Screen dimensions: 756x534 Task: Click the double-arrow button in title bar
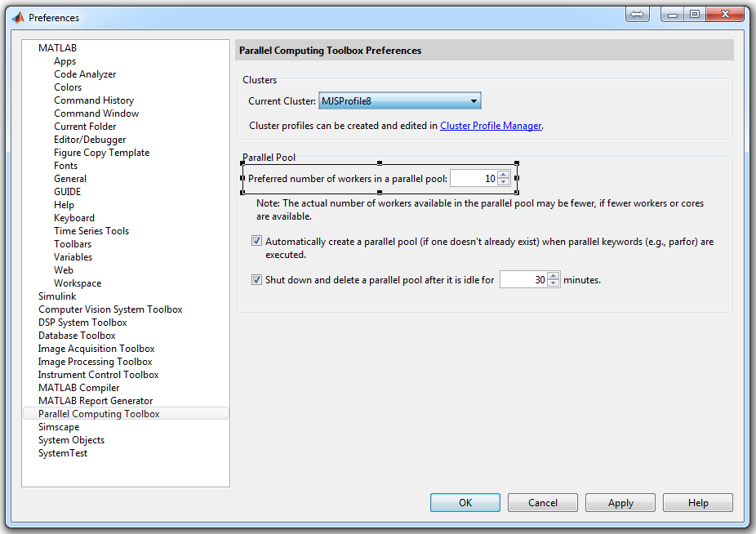(637, 15)
